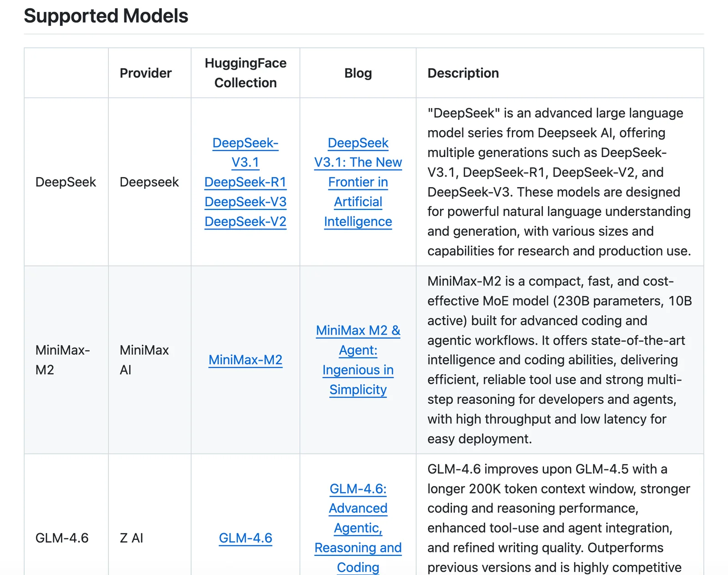The height and width of the screenshot is (575, 728).
Task: Click the MiniMax-M2 description paragraph
Action: (559, 360)
